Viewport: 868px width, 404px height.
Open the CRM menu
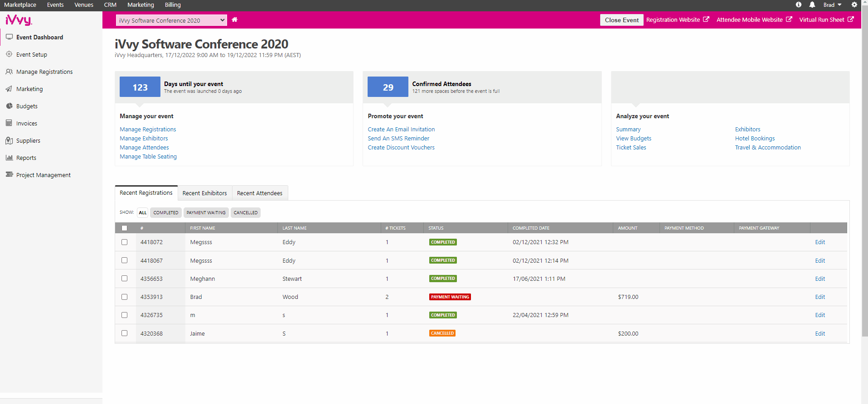tap(110, 5)
